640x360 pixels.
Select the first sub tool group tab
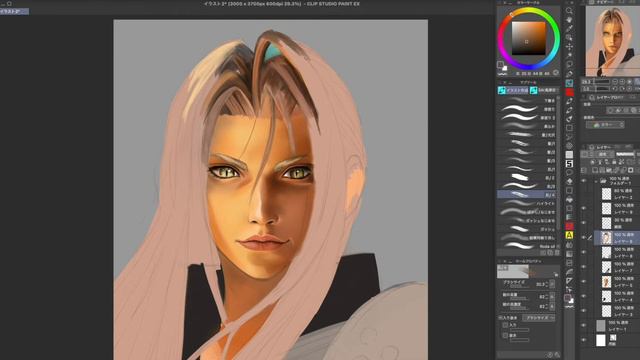click(513, 90)
